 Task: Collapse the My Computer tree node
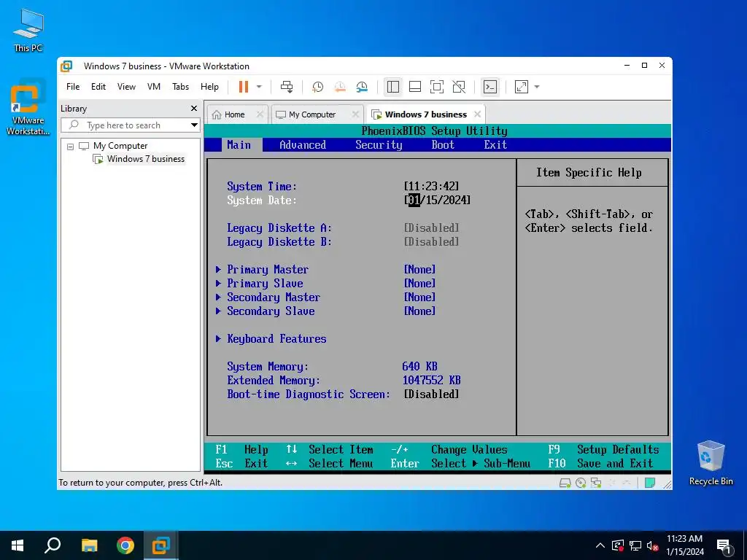(71, 146)
